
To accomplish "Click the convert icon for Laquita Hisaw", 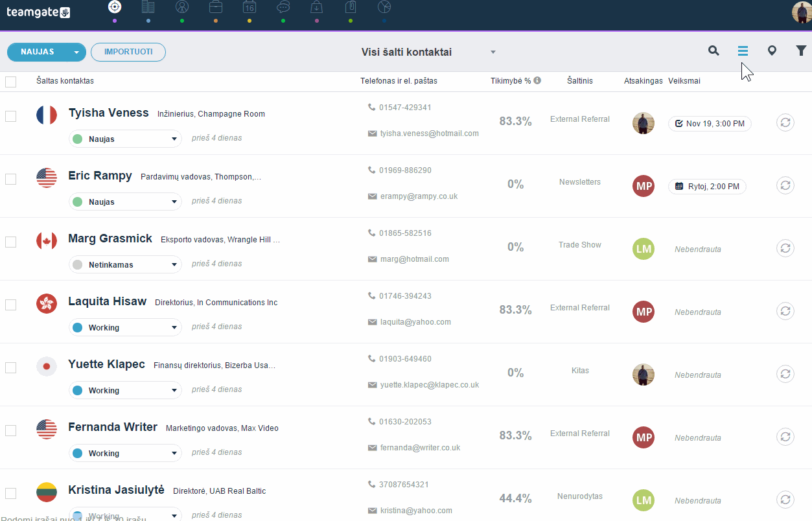I will pos(785,311).
